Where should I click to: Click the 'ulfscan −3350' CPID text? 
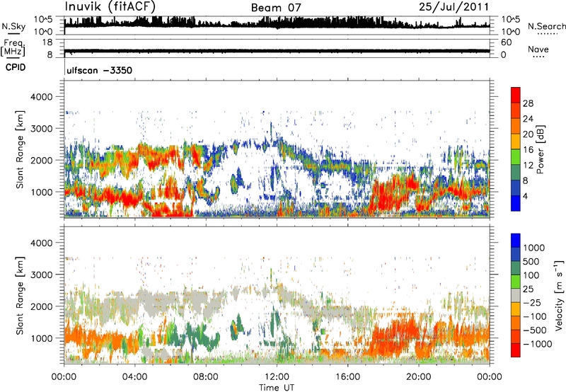pyautogui.click(x=100, y=70)
